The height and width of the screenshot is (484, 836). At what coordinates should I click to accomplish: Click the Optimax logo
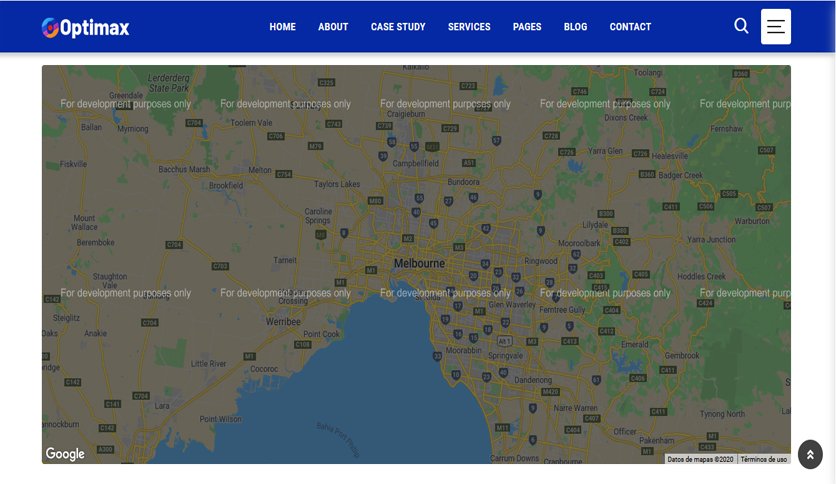click(85, 27)
